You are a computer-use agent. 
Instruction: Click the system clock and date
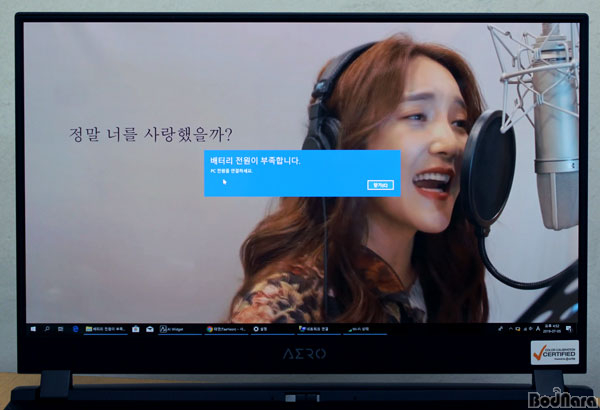click(552, 329)
